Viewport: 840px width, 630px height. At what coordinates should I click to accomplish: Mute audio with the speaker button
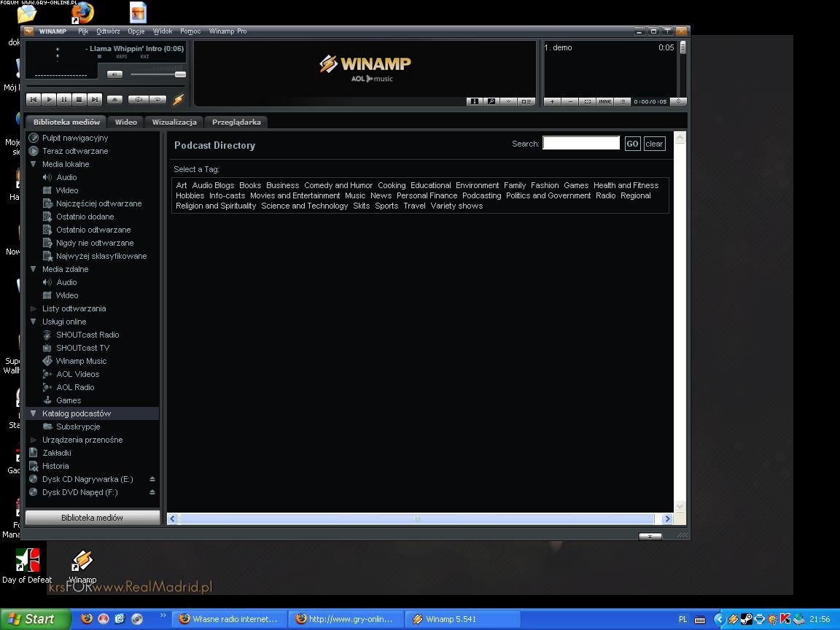point(114,74)
